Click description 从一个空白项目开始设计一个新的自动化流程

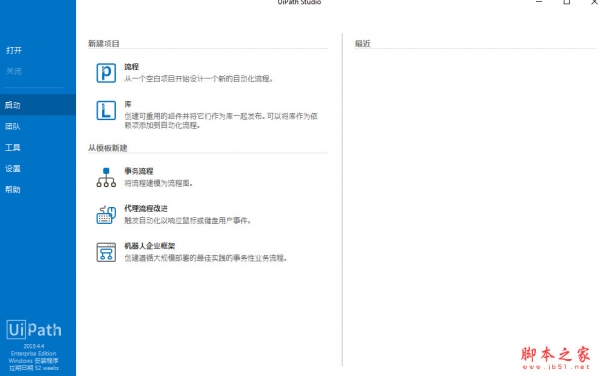tap(198, 79)
